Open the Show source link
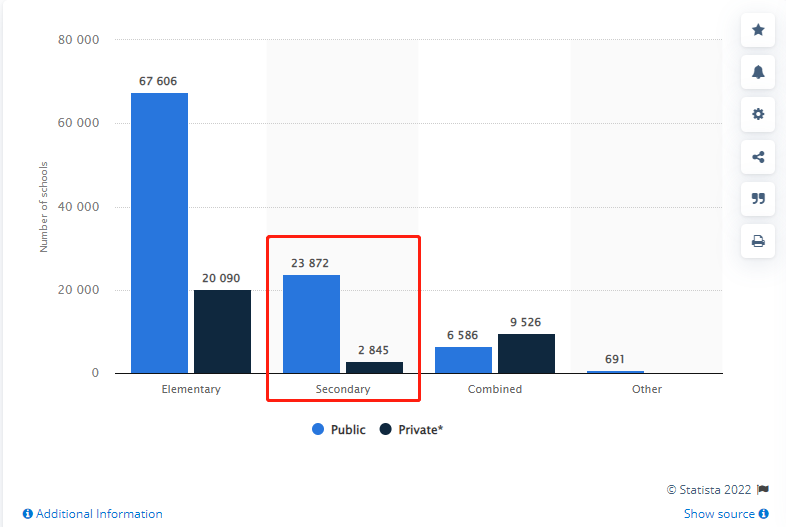The image size is (786, 527). click(x=719, y=513)
